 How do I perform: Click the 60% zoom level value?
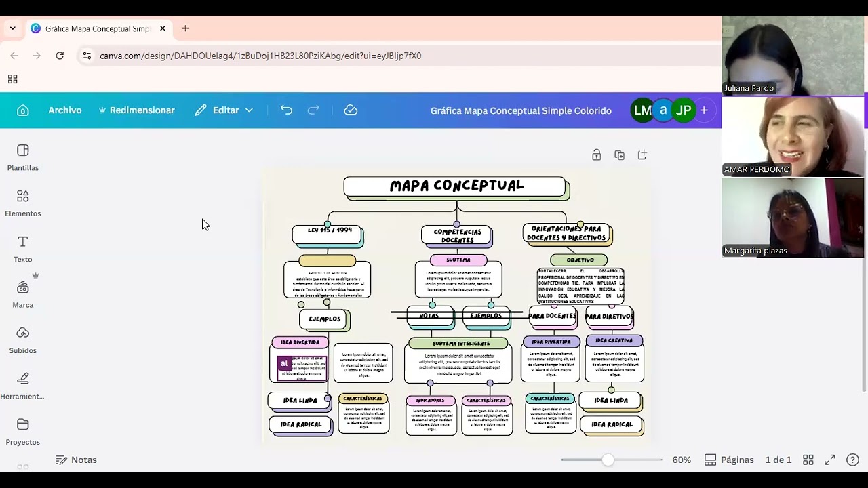click(682, 460)
